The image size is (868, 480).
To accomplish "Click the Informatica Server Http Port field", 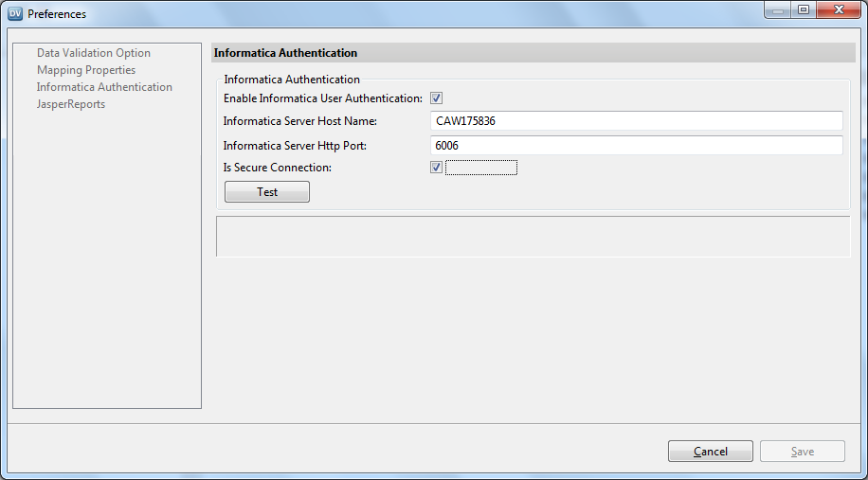I will click(x=637, y=146).
